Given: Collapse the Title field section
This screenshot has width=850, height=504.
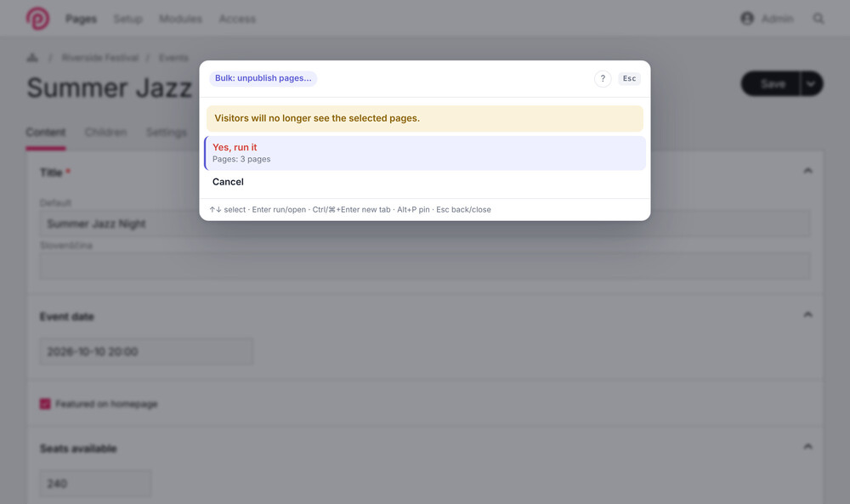Looking at the screenshot, I should tap(807, 171).
